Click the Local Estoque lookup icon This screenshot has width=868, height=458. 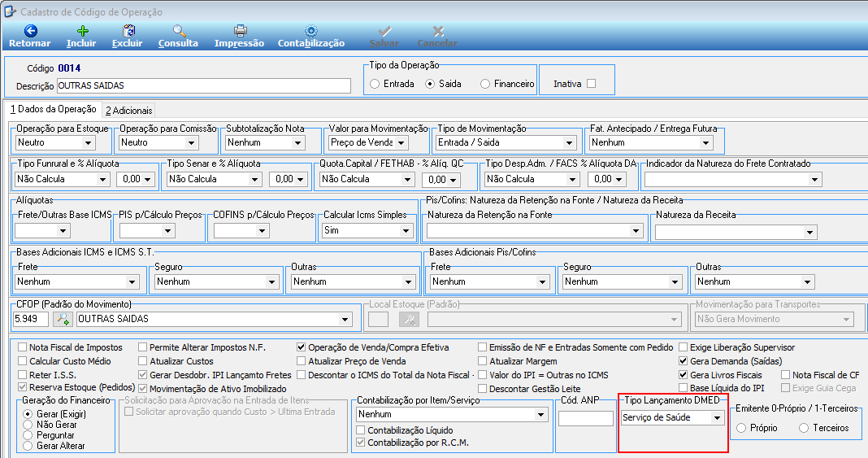click(x=409, y=319)
